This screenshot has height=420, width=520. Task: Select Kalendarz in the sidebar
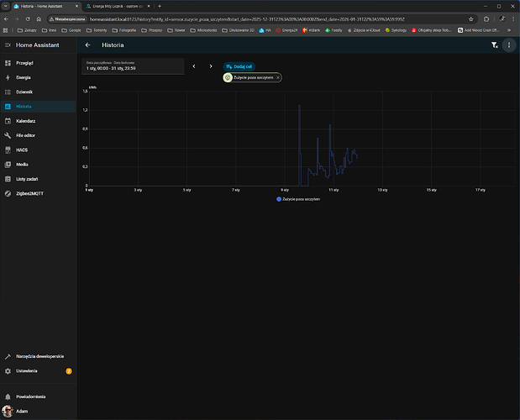pyautogui.click(x=25, y=121)
